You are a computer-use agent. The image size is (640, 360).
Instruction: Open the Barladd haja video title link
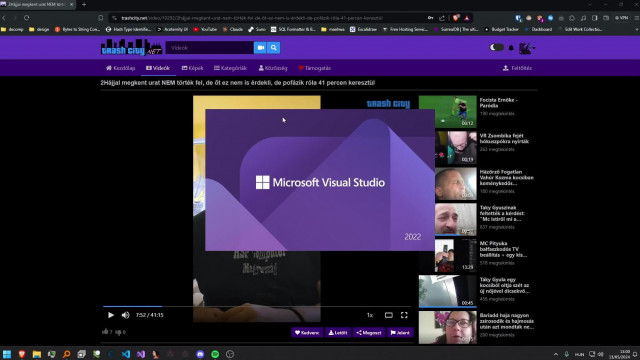click(x=507, y=321)
